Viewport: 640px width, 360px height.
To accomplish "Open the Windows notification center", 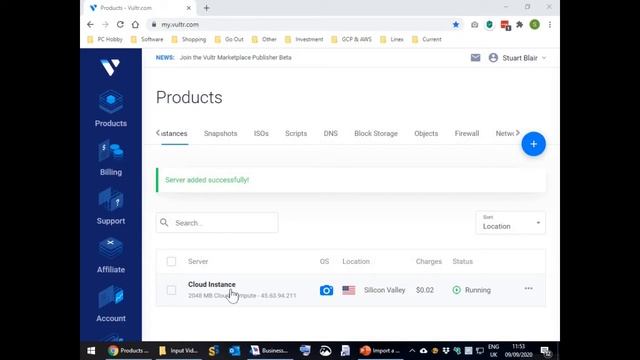I will (x=546, y=351).
